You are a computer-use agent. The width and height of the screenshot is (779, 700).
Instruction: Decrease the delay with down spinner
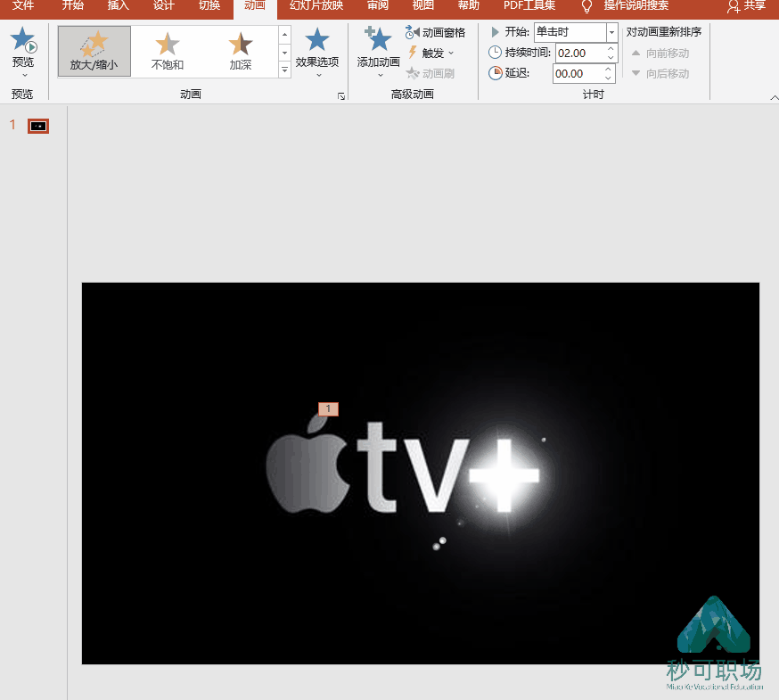point(608,78)
